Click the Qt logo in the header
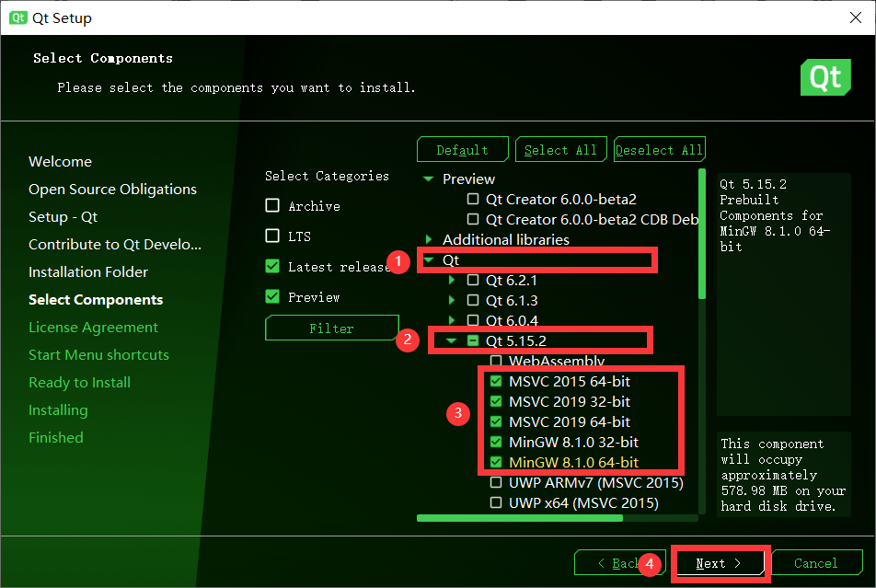 click(825, 77)
